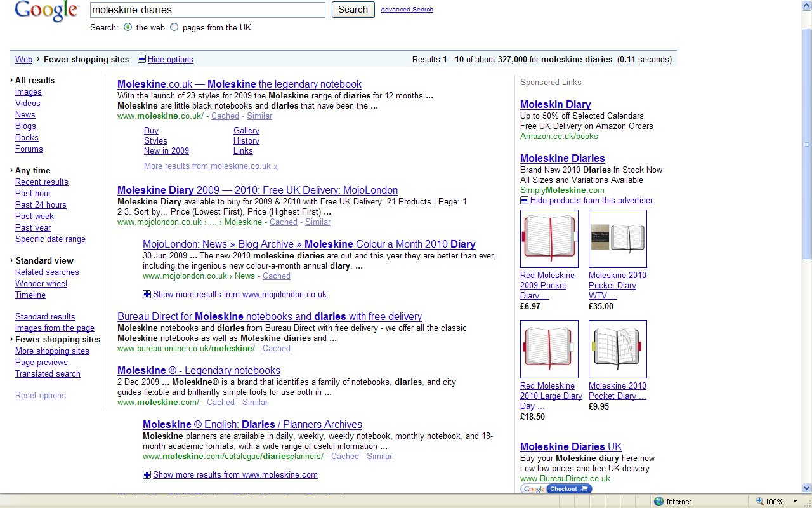
Task: Click the Google logo
Action: pyautogui.click(x=46, y=11)
